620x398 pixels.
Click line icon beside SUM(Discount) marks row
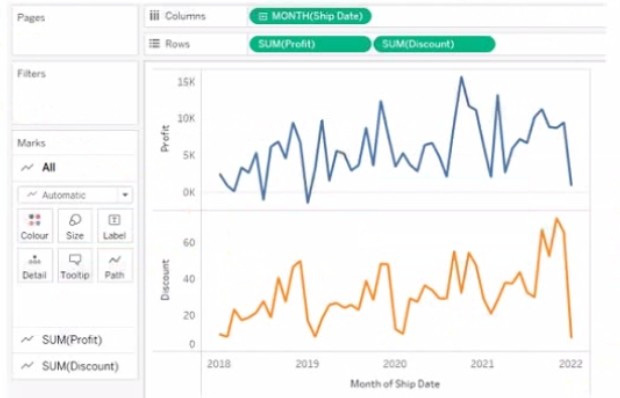27,366
